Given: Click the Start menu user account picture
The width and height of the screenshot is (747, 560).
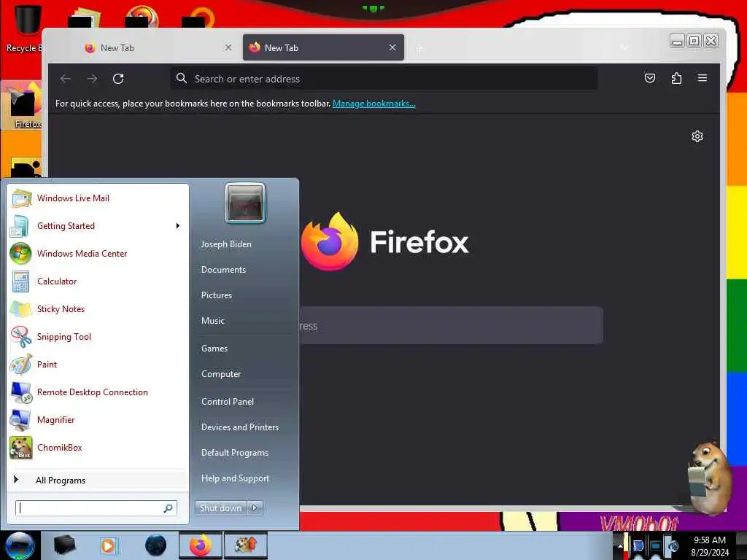Looking at the screenshot, I should tap(245, 203).
